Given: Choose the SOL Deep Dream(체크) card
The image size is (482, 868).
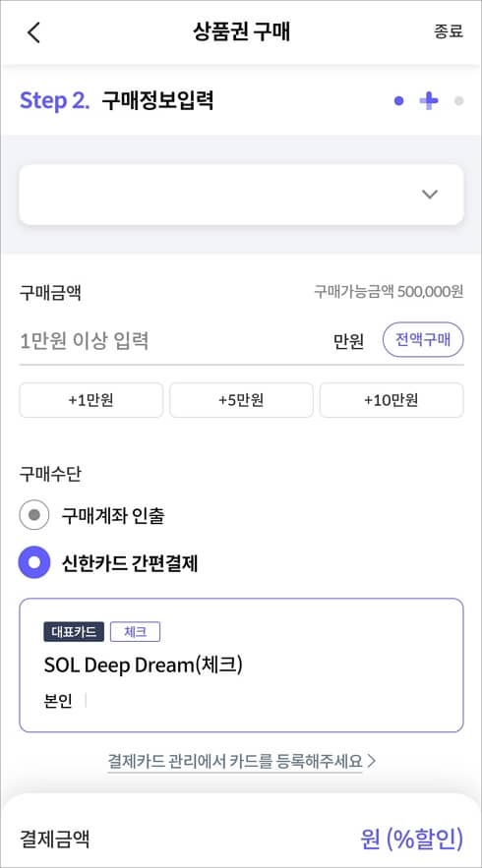Looking at the screenshot, I should point(241,665).
